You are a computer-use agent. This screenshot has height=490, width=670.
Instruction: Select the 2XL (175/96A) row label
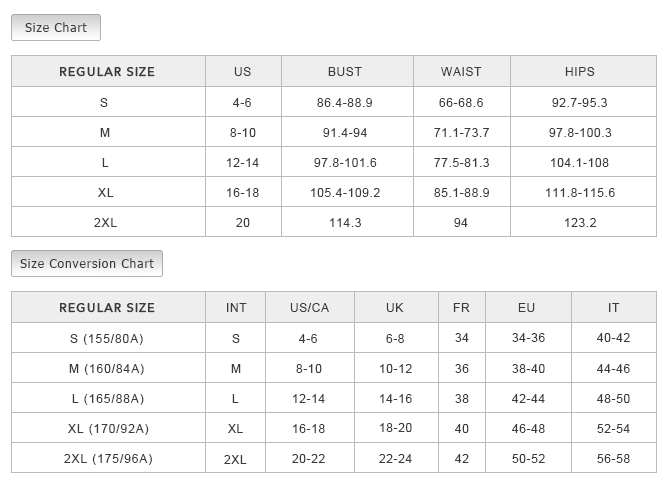point(107,459)
